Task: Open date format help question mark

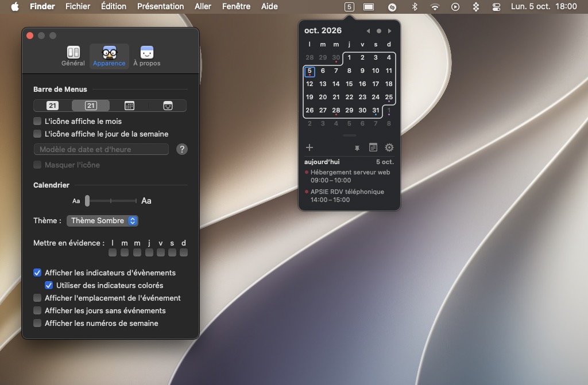Action: (182, 149)
